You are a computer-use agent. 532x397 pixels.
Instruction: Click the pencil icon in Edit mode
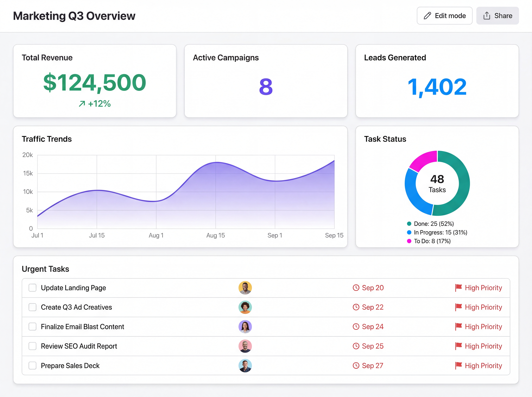click(427, 16)
